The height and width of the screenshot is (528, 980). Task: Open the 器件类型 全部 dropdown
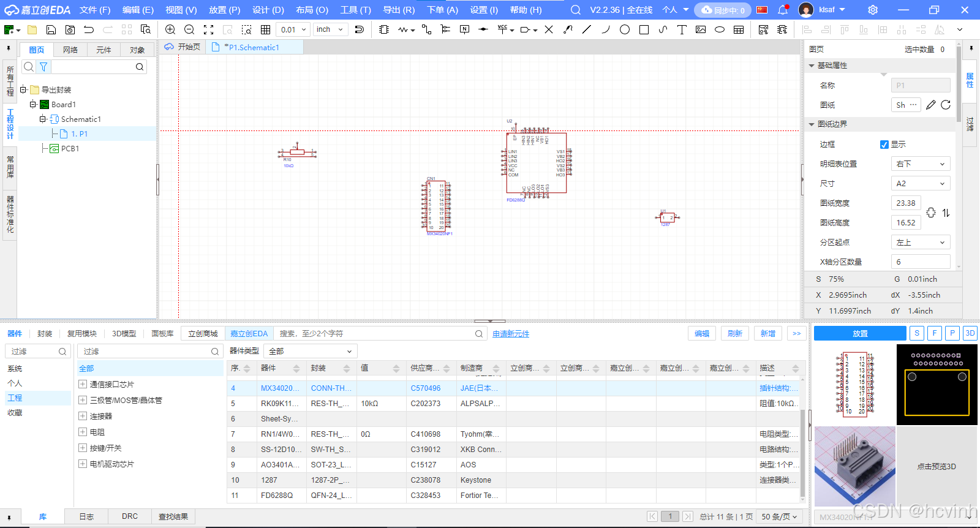coord(311,351)
